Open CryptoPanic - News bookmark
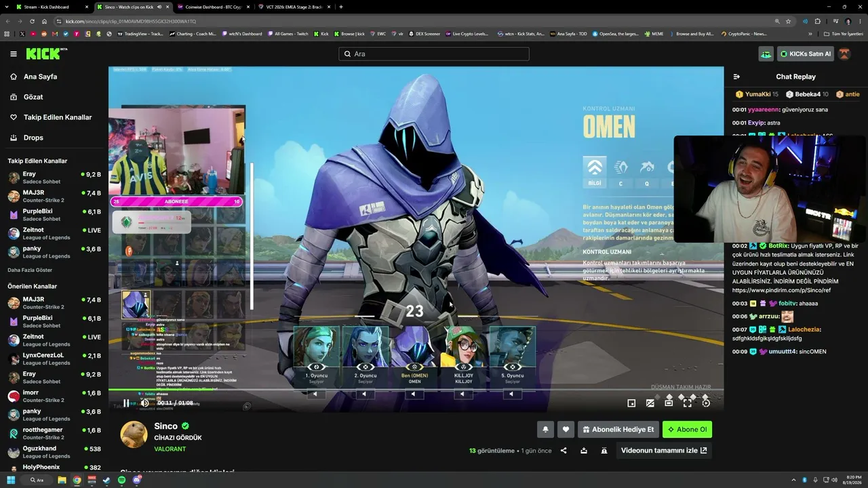 point(745,33)
